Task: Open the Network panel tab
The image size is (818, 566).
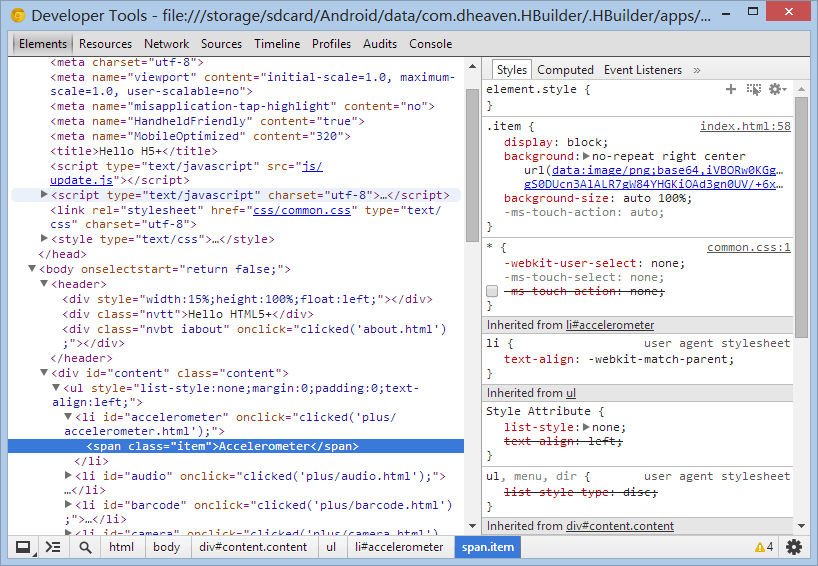Action: [x=166, y=44]
